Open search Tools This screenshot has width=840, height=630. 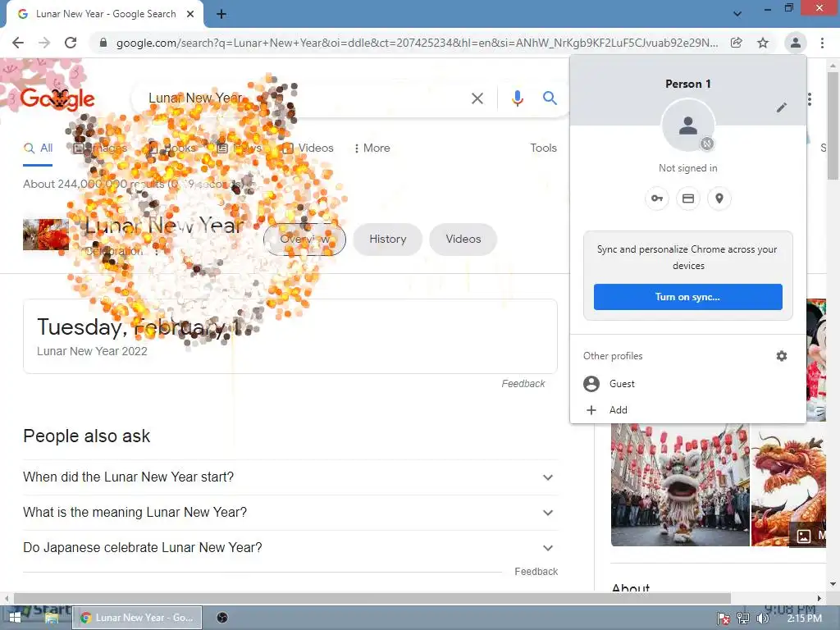[543, 148]
